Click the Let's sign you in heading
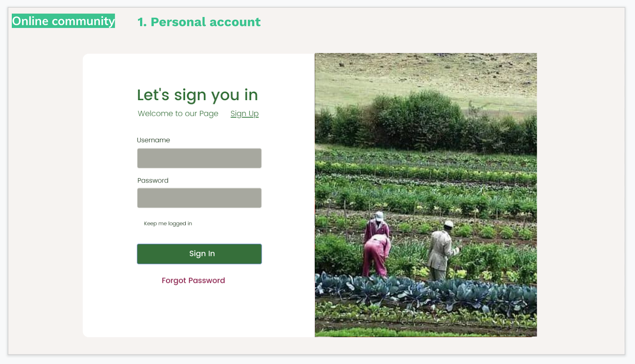This screenshot has width=635, height=364. [197, 95]
